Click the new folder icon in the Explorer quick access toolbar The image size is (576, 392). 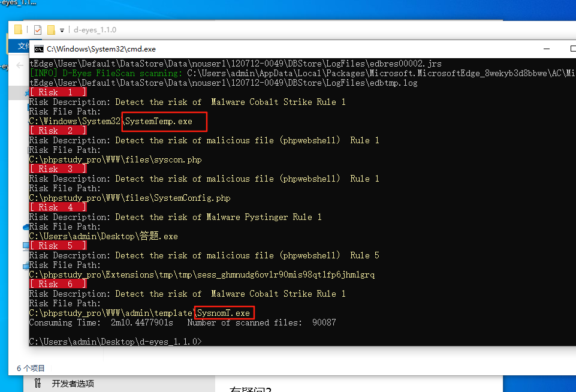(x=52, y=30)
